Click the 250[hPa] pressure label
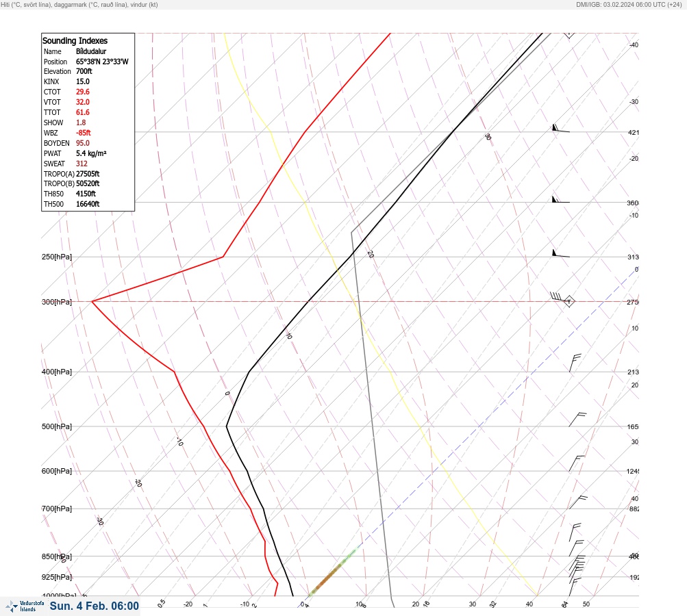Screen dimensions: 687x616 tap(57, 257)
